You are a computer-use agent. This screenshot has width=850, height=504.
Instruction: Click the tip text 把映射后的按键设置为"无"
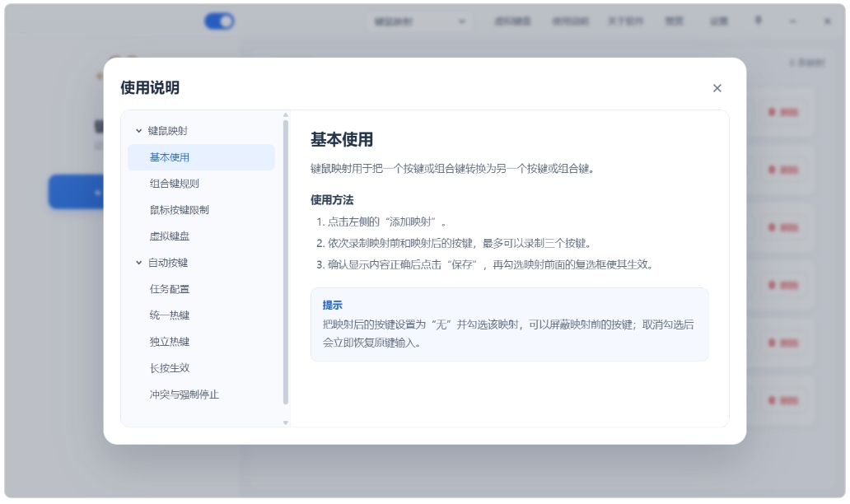[508, 334]
